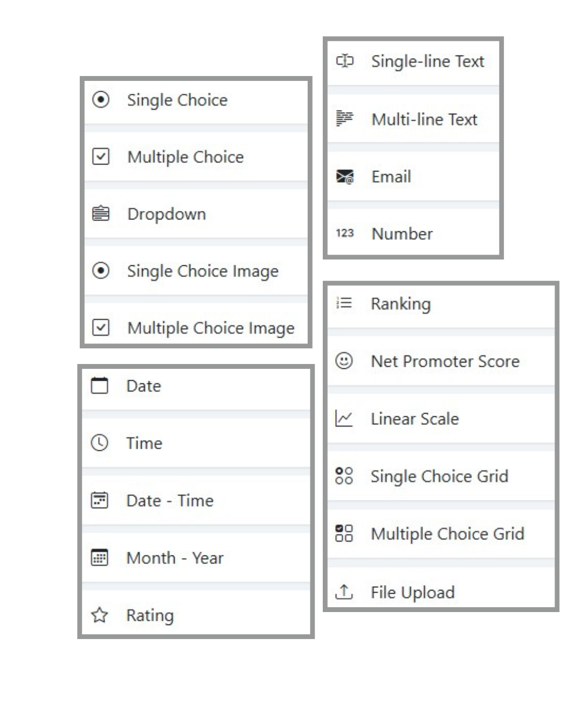582x728 pixels.
Task: Click the Dropdown list icon
Action: 101,214
